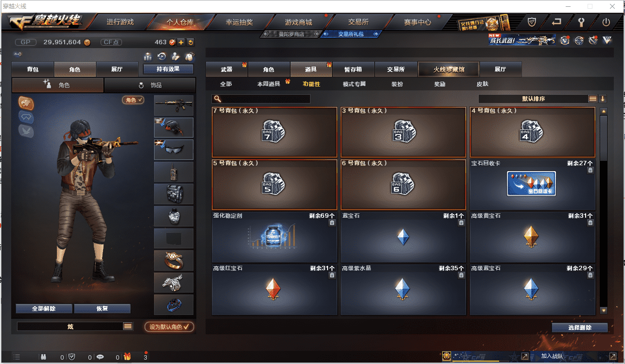Viewport: 625px width, 364px height.
Task: Click the power exit icon in top bar
Action: (x=606, y=22)
